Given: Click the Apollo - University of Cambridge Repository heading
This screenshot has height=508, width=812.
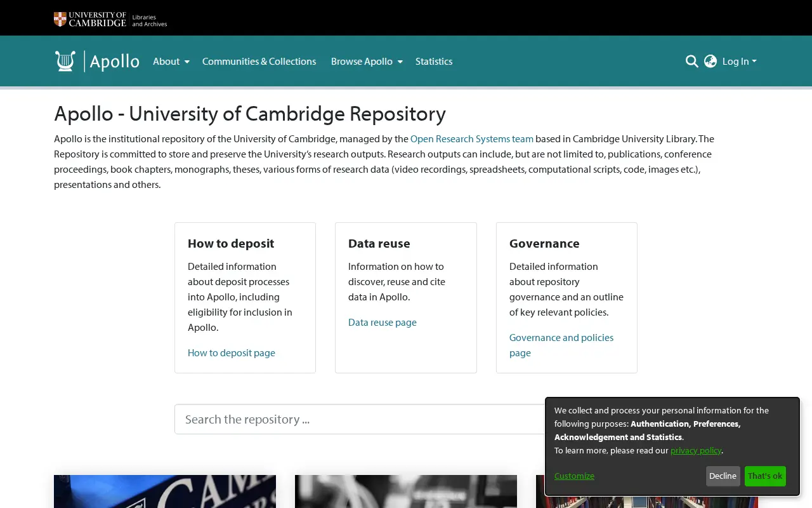Looking at the screenshot, I should coord(250,114).
